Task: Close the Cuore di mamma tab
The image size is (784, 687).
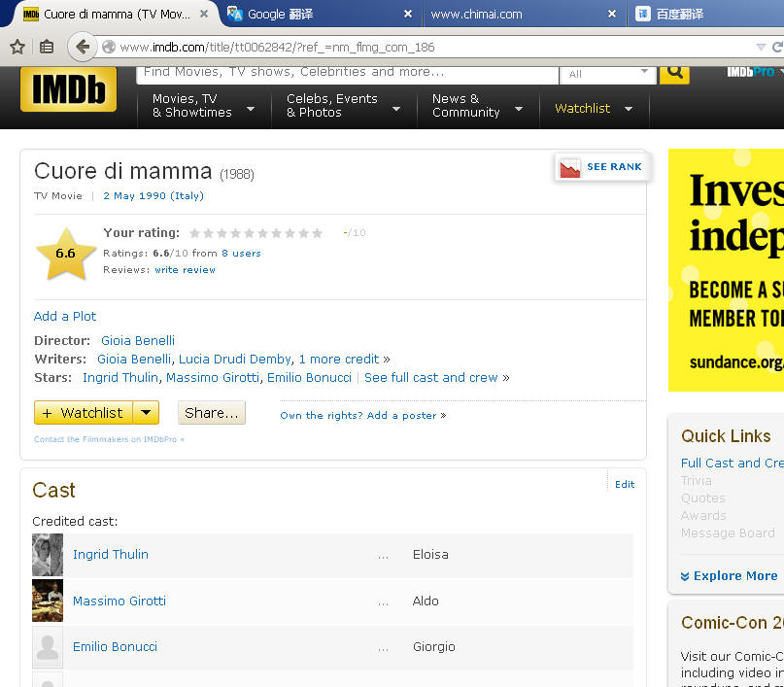Action: click(x=204, y=14)
